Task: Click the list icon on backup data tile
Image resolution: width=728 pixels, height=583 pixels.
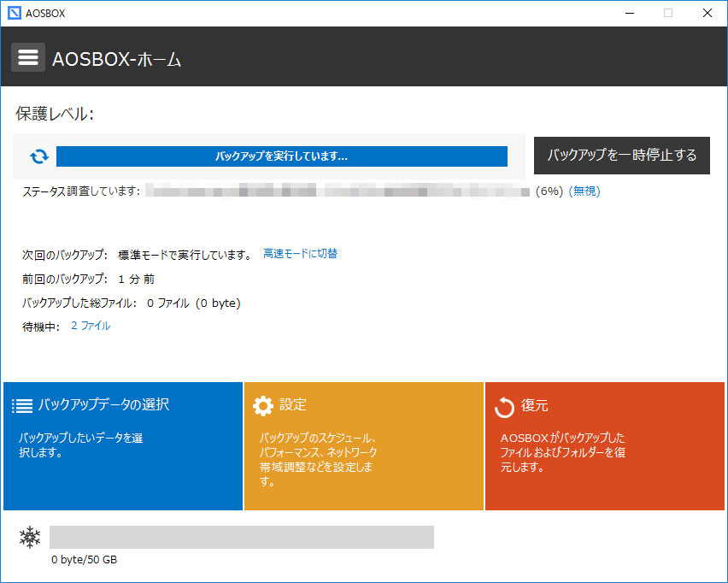Action: (22, 405)
